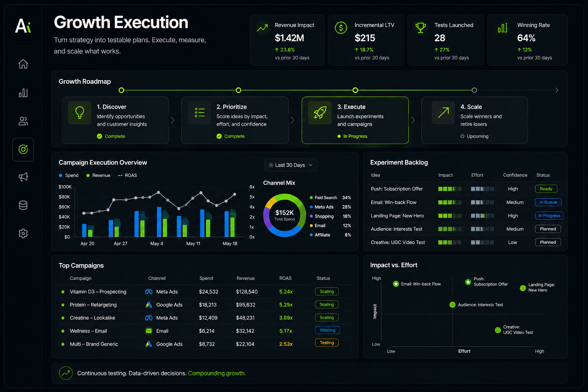
Task: Open the database sidebar icon
Action: (23, 205)
